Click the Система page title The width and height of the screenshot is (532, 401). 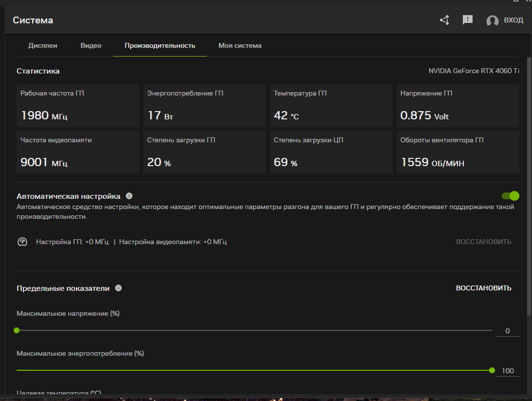coord(33,20)
